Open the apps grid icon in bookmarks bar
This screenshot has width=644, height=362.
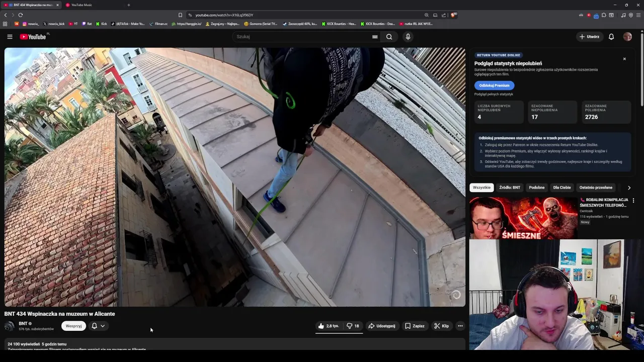pyautogui.click(x=5, y=24)
